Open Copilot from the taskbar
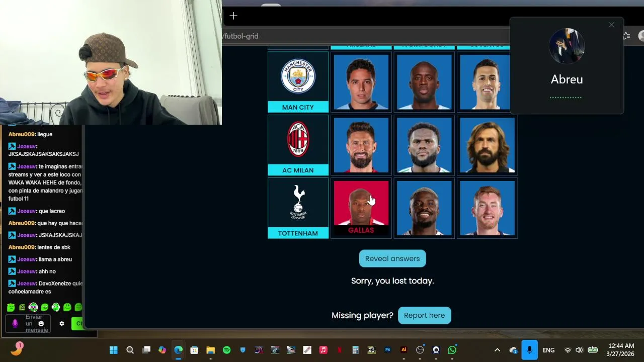The image size is (644, 362). coord(162,350)
